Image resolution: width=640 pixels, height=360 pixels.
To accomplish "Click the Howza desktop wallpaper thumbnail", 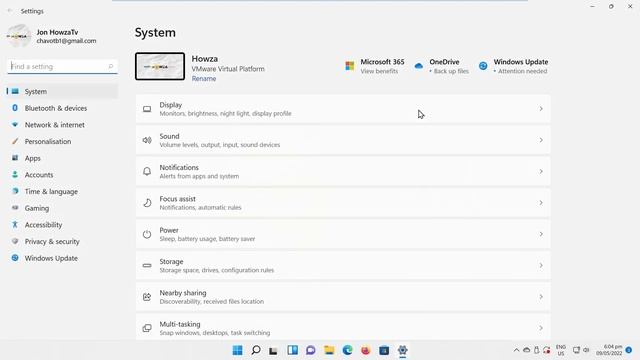I will tap(160, 66).
